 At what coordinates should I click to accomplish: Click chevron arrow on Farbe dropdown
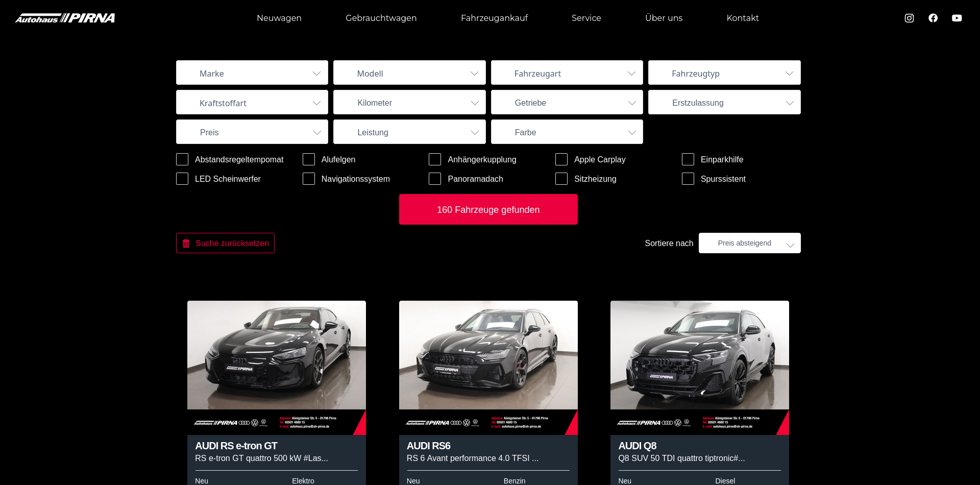(x=632, y=133)
